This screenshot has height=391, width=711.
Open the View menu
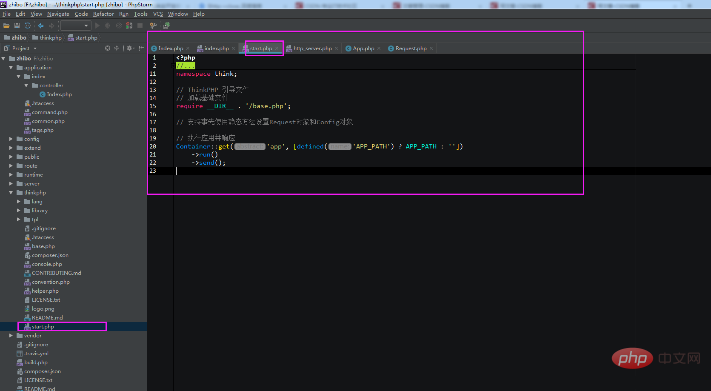click(36, 14)
